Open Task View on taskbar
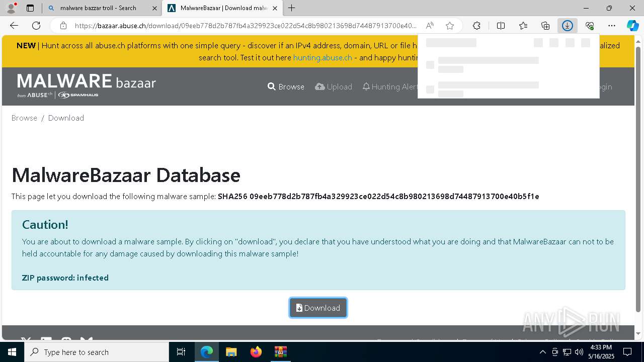This screenshot has height=362, width=644. 181,352
